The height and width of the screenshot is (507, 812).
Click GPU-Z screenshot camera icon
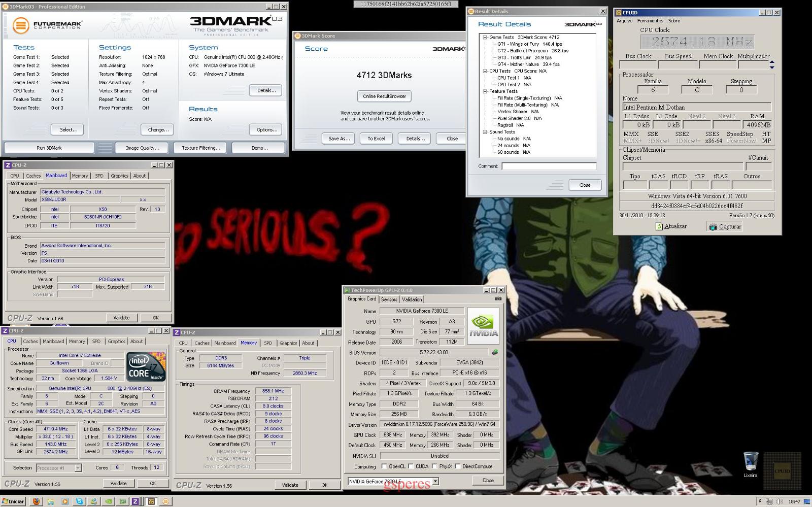tap(498, 299)
